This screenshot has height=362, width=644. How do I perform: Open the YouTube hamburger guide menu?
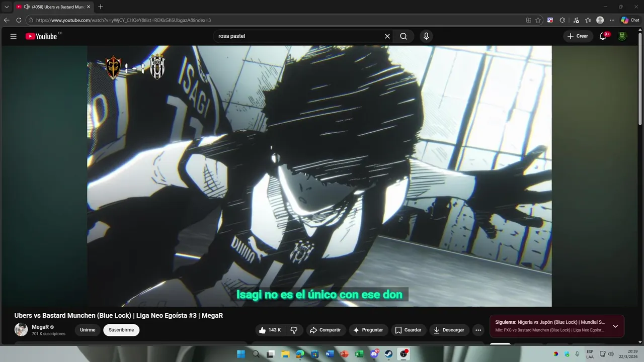point(14,36)
